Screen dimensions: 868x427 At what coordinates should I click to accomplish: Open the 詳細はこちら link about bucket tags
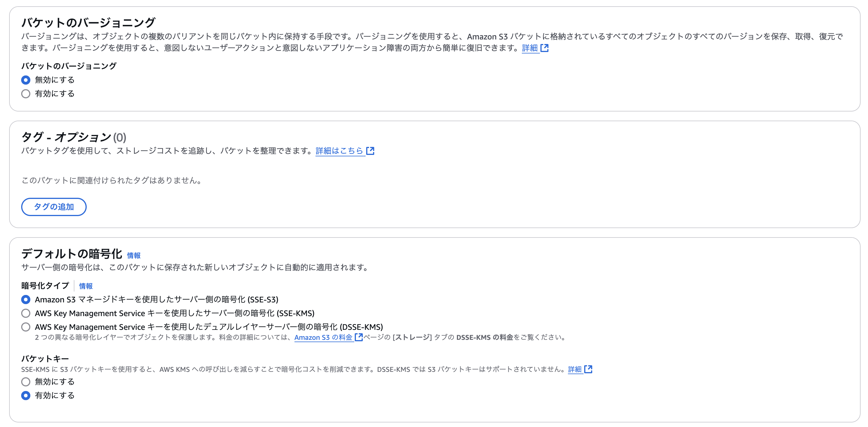339,151
